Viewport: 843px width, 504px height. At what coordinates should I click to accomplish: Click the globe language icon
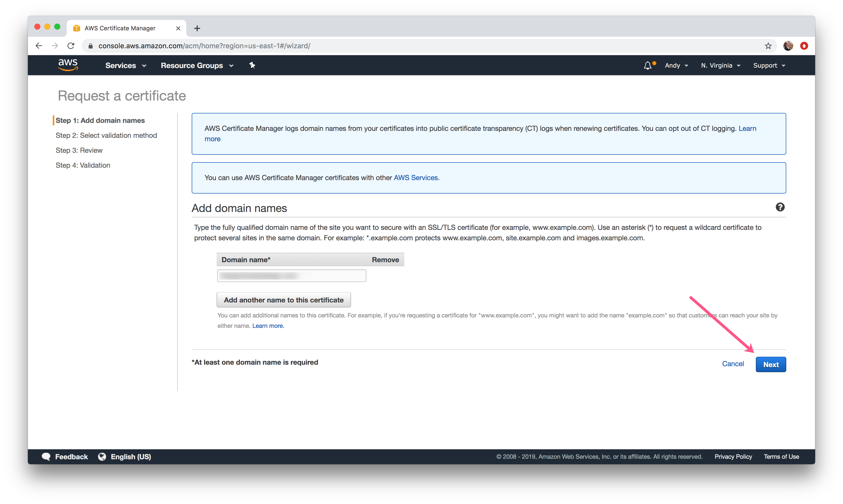click(102, 456)
